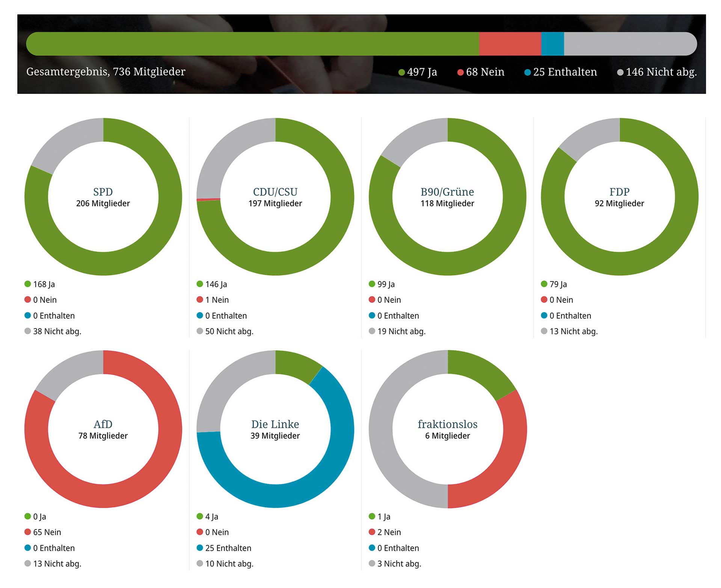Click blue dot beside 25 Enthalten in header

tap(528, 72)
